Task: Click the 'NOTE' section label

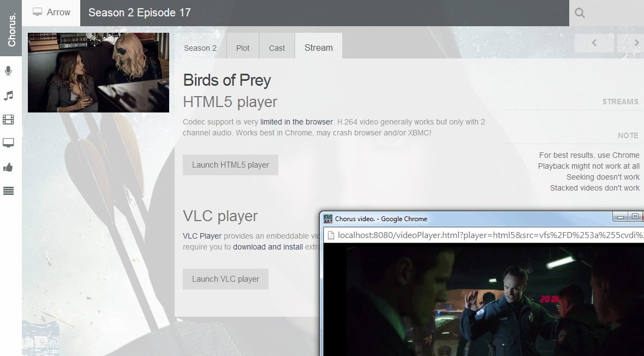Action: (628, 135)
